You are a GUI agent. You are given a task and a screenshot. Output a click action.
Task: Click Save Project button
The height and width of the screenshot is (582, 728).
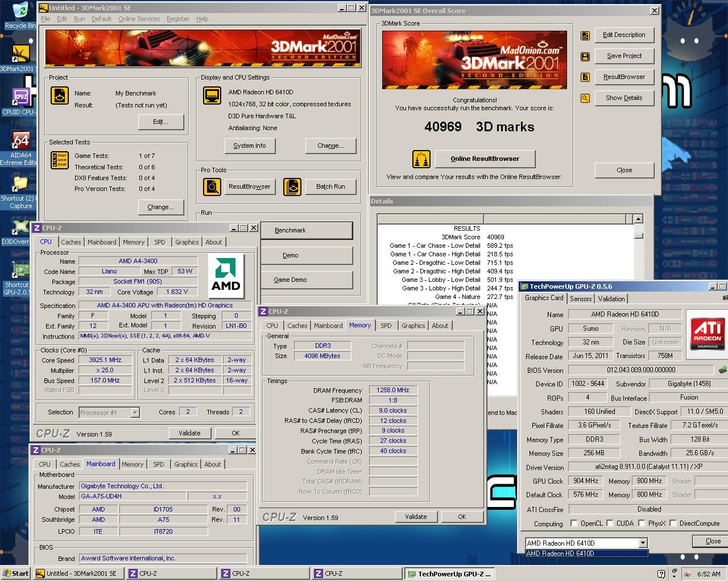point(624,56)
